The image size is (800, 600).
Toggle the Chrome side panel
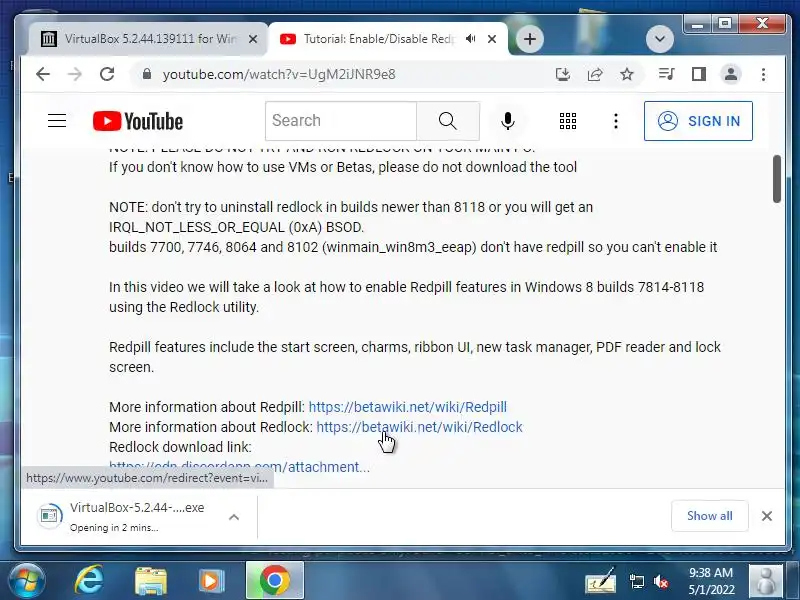699,74
